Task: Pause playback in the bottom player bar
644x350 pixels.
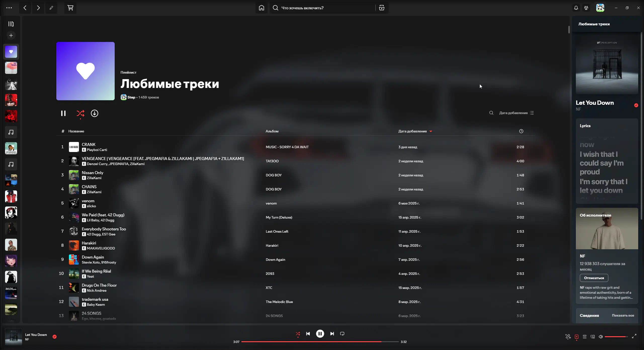Action: pyautogui.click(x=320, y=334)
